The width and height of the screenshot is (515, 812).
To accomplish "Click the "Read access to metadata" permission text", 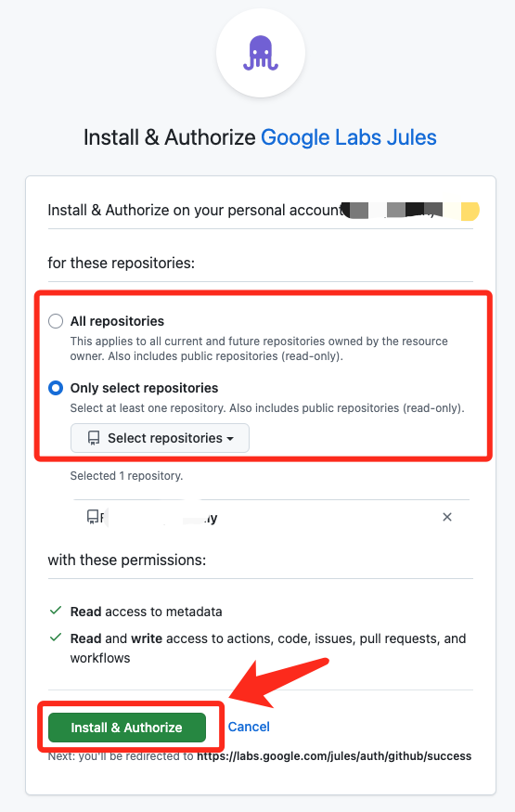I will point(147,612).
